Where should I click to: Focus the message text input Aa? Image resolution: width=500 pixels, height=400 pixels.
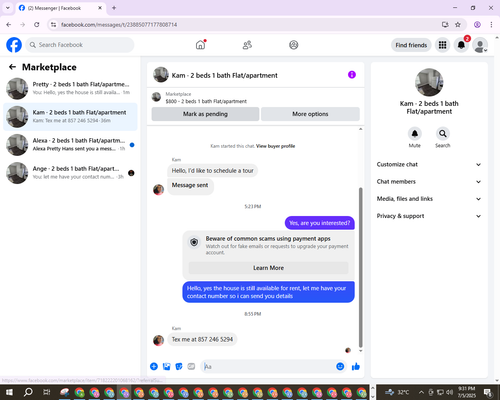[x=267, y=367]
